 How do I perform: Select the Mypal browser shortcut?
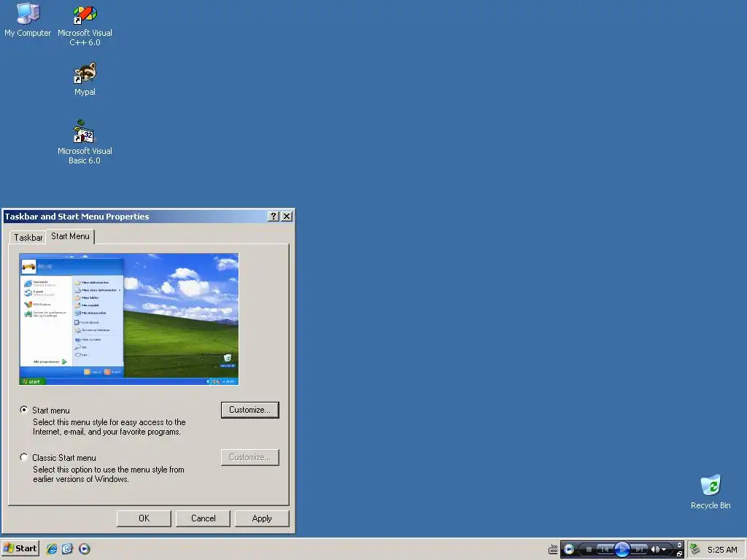point(85,79)
